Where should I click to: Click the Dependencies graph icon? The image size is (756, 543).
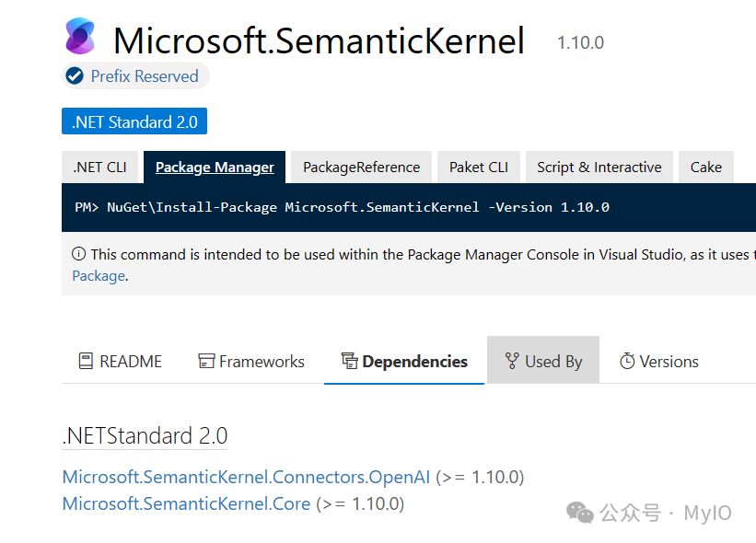click(x=351, y=362)
